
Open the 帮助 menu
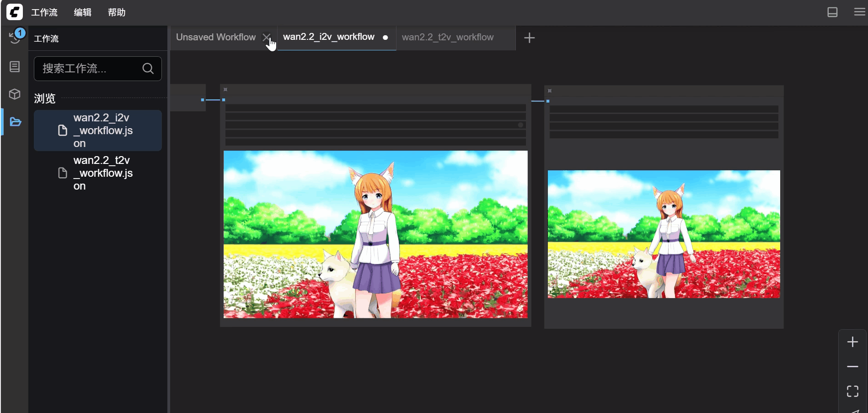(117, 12)
